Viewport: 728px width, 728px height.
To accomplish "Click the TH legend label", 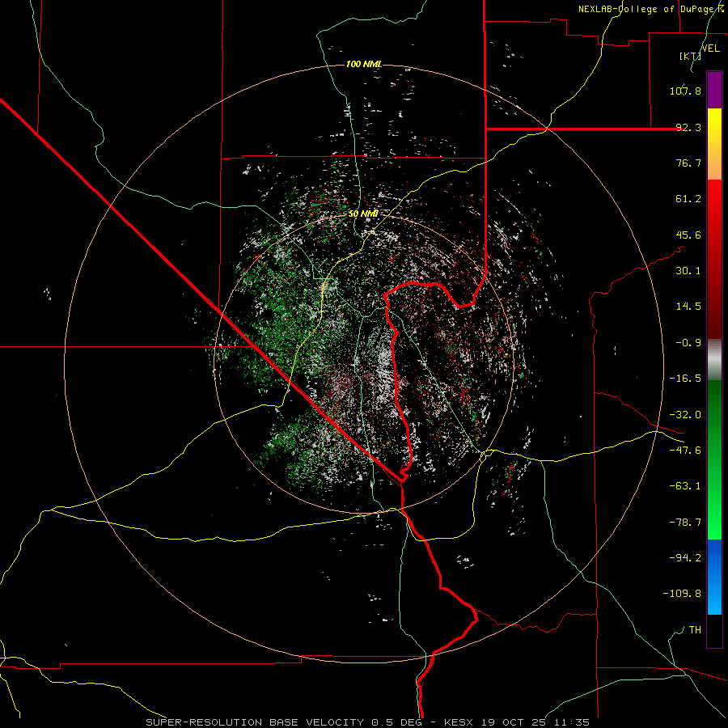I will pyautogui.click(x=695, y=630).
